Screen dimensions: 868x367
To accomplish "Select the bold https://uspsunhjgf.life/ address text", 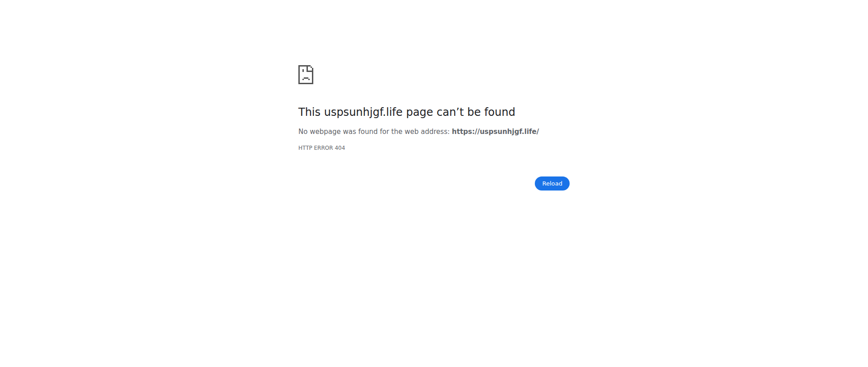I will click(495, 132).
